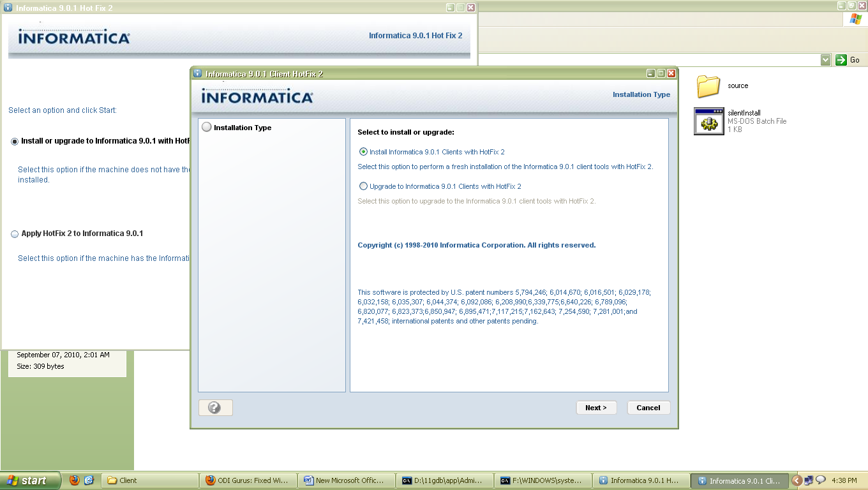Choose Apply HotFix 2 to Informatica 9.0.1
The width and height of the screenshot is (868, 490).
click(x=15, y=234)
